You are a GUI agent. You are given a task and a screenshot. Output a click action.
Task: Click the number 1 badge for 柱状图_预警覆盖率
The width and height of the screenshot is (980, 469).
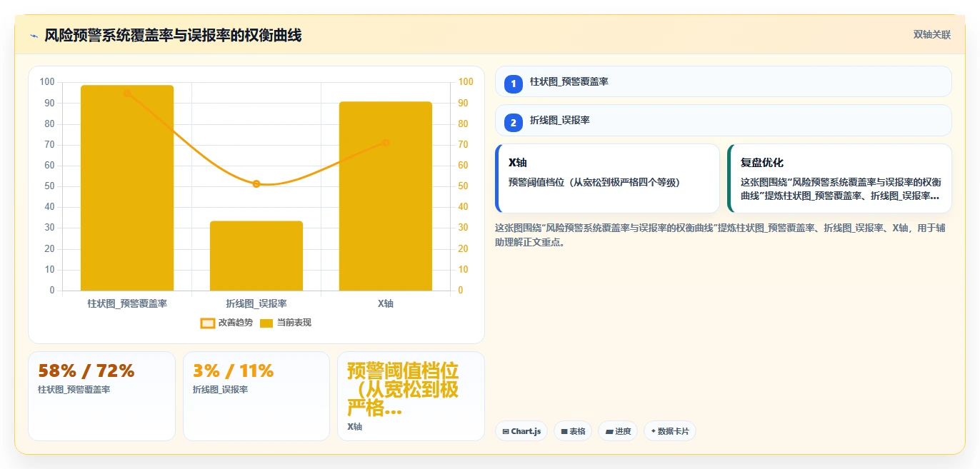513,84
